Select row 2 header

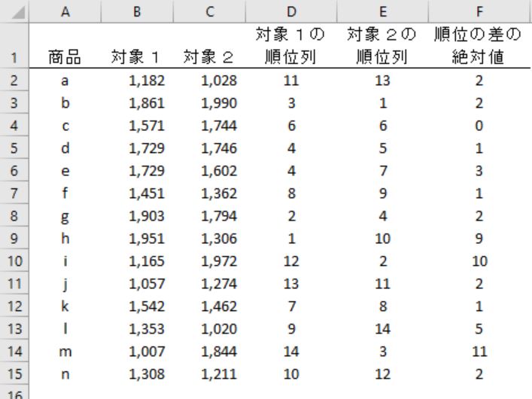pyautogui.click(x=14, y=80)
